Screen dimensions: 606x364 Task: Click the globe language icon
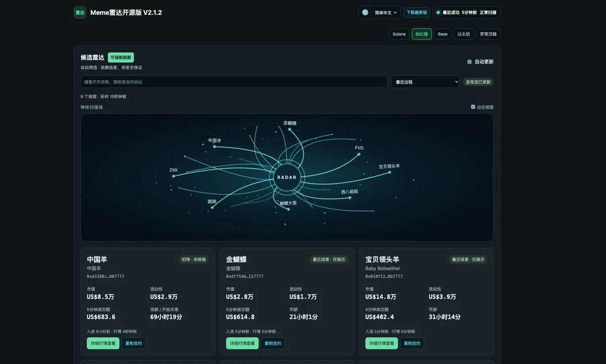point(365,13)
